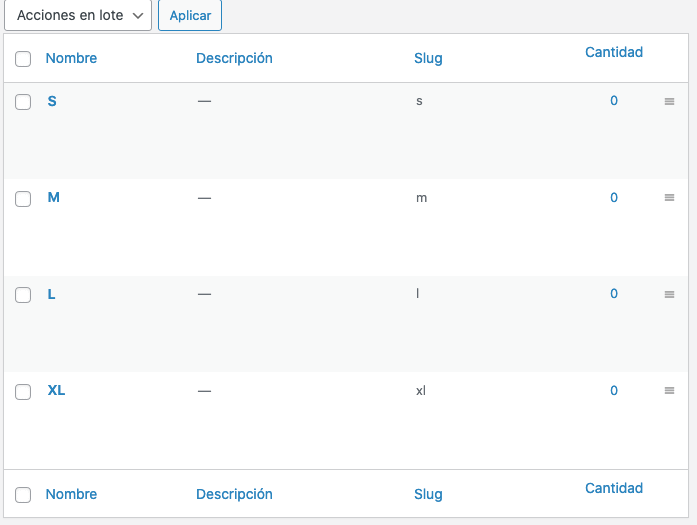Open the Acciones en lote dropdown
The image size is (697, 525).
click(79, 16)
